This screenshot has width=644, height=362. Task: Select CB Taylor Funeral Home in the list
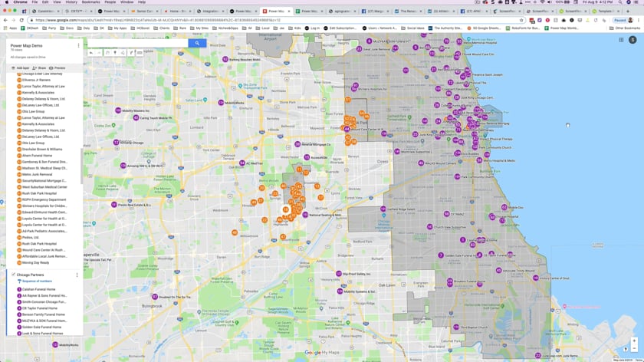click(x=40, y=308)
